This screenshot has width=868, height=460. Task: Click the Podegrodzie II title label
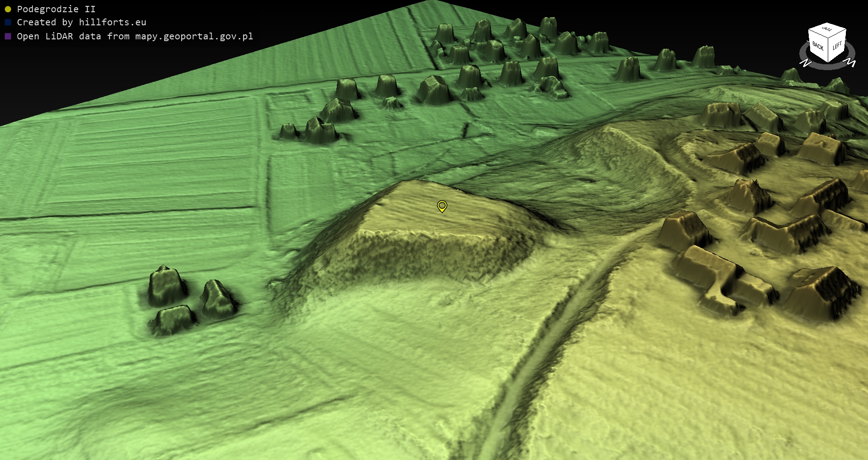(x=56, y=9)
